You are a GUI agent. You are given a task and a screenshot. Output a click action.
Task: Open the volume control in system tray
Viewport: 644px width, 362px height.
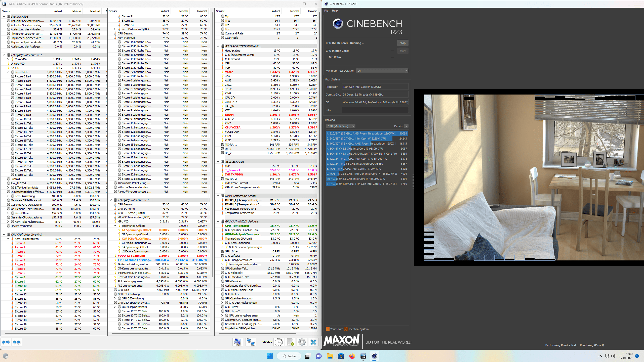click(613, 356)
